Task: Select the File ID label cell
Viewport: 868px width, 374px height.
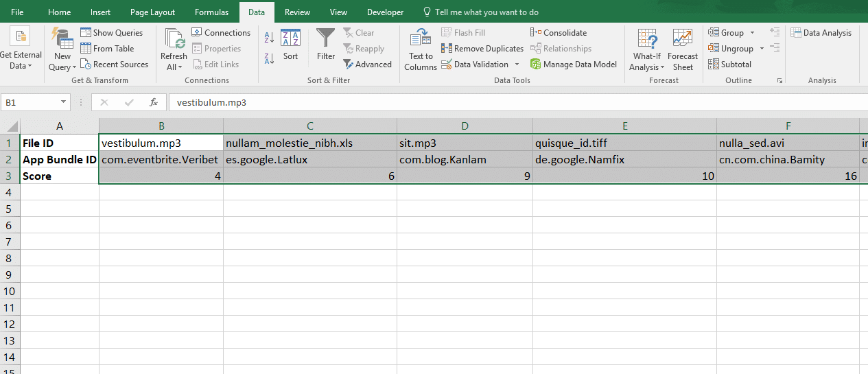Action: tap(60, 143)
